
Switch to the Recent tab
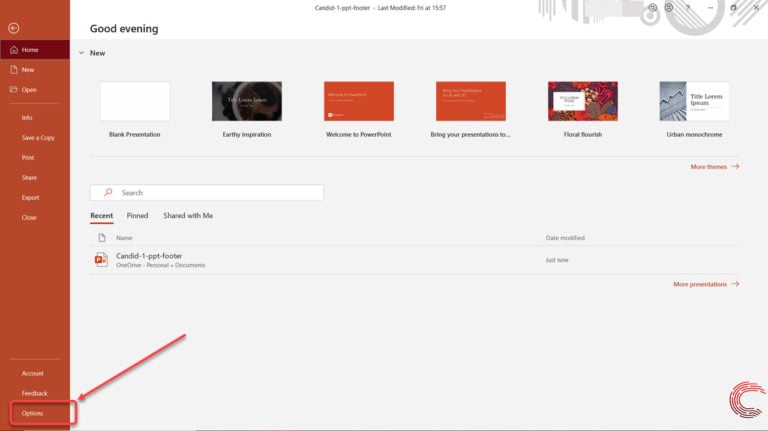pyautogui.click(x=101, y=216)
